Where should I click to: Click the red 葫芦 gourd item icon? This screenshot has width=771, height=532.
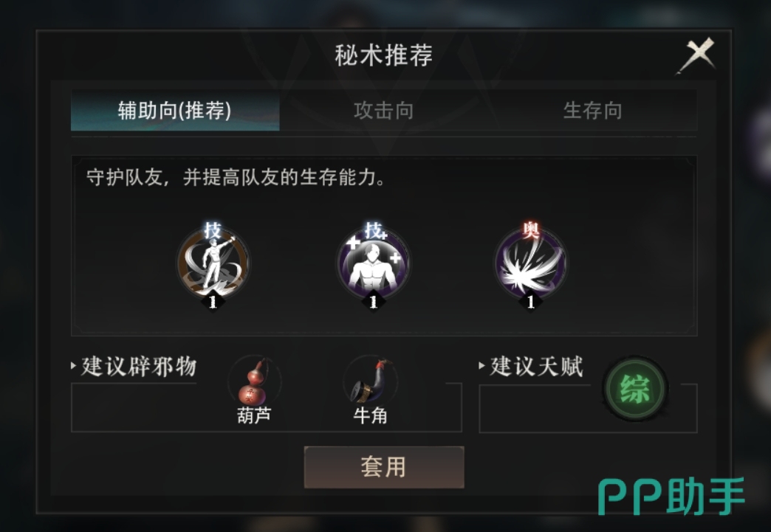[x=254, y=381]
